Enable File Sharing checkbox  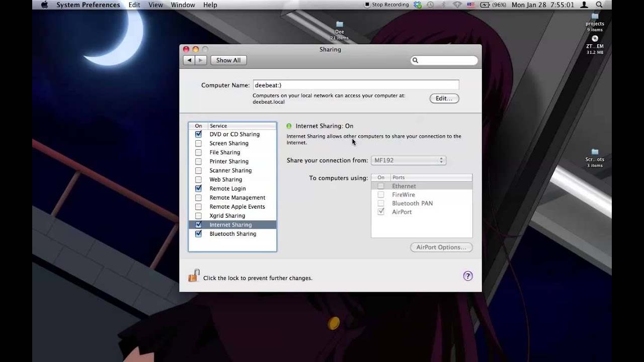pyautogui.click(x=198, y=152)
